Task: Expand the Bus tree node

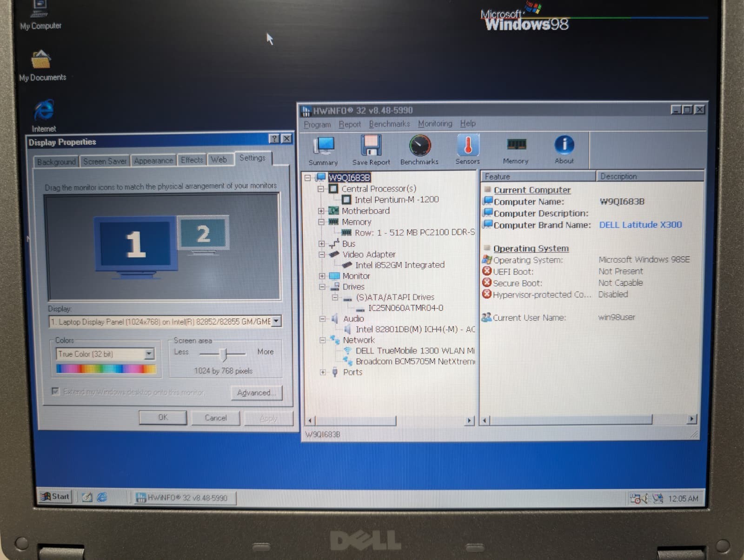Action: pos(321,244)
